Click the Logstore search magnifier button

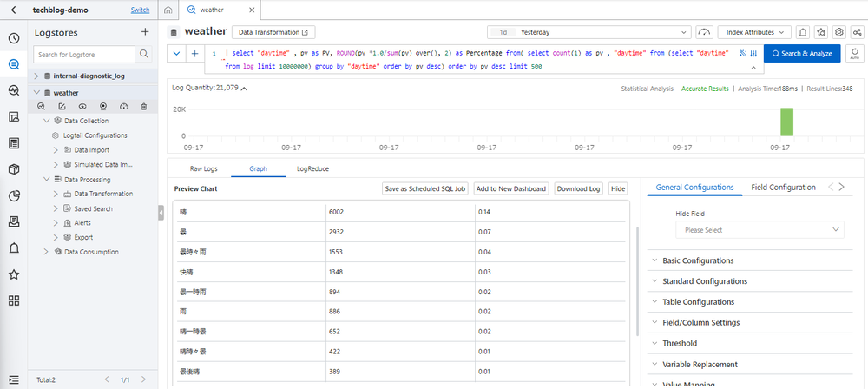tap(143, 55)
